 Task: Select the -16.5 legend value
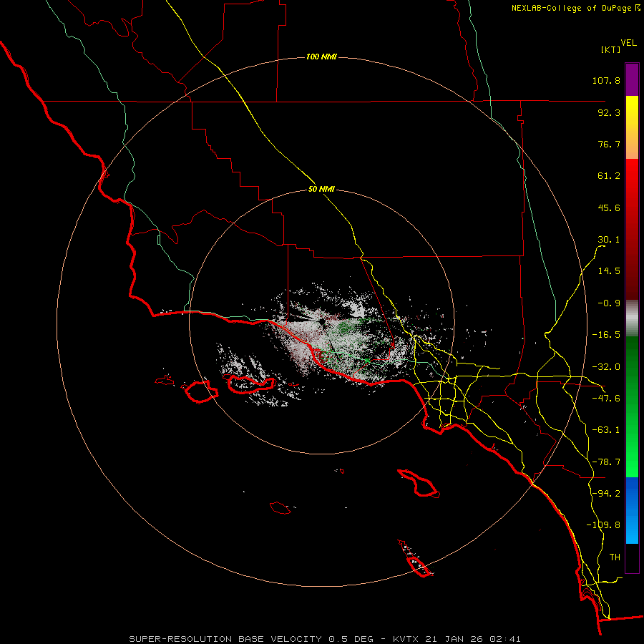(x=606, y=335)
